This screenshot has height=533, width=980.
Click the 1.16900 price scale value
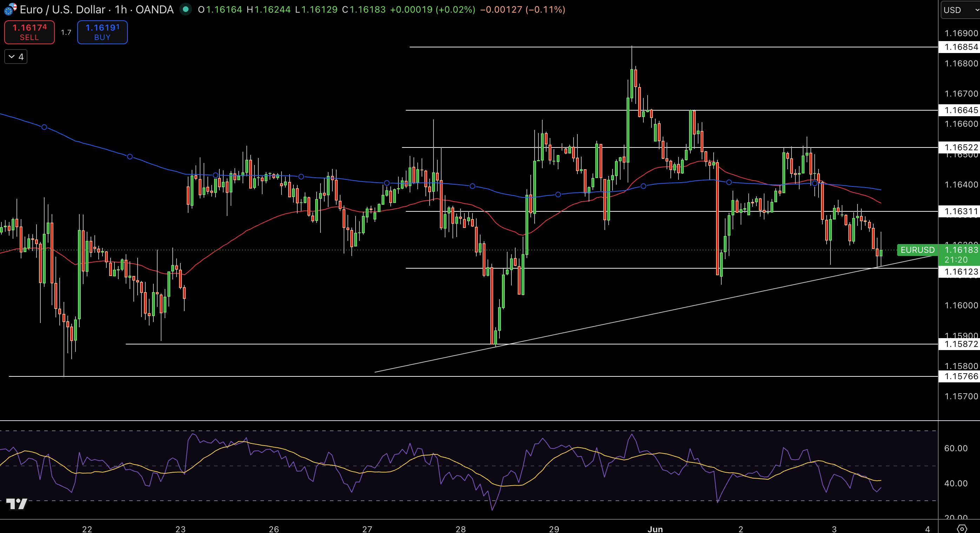[961, 33]
